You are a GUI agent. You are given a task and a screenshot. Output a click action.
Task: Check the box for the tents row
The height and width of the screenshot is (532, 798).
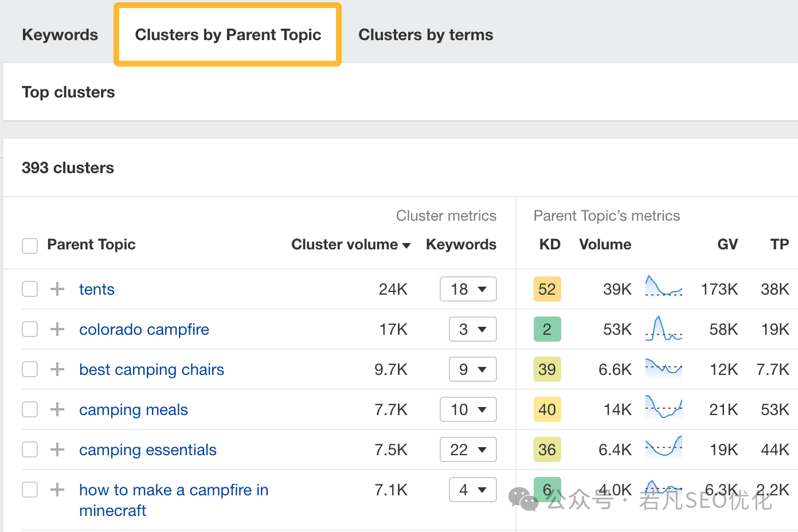point(30,289)
